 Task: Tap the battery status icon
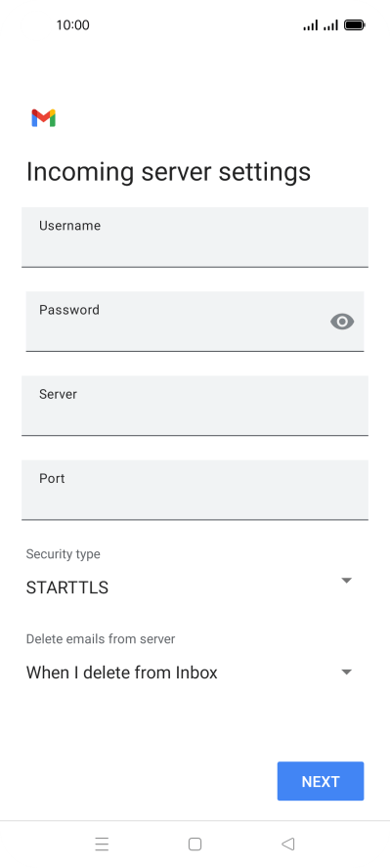(x=354, y=24)
